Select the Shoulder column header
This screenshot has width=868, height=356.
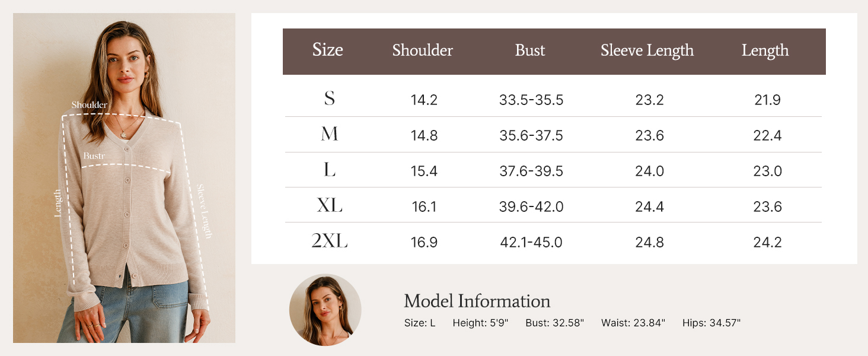(422, 50)
